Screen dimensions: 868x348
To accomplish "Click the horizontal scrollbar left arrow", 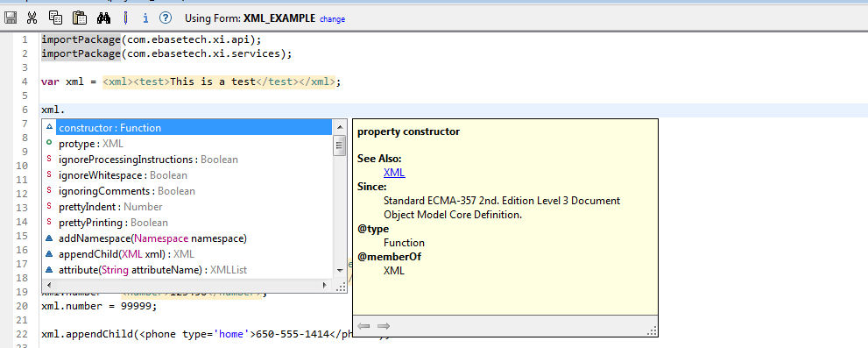I will coord(50,286).
